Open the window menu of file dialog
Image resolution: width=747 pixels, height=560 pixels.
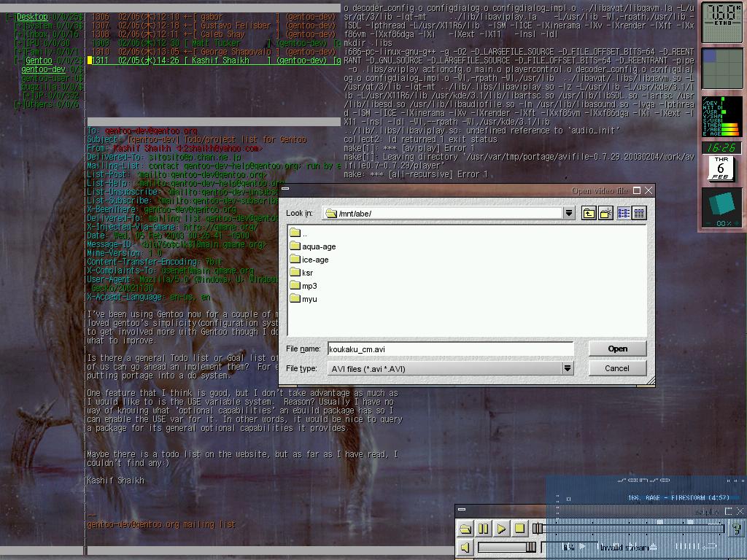285,189
